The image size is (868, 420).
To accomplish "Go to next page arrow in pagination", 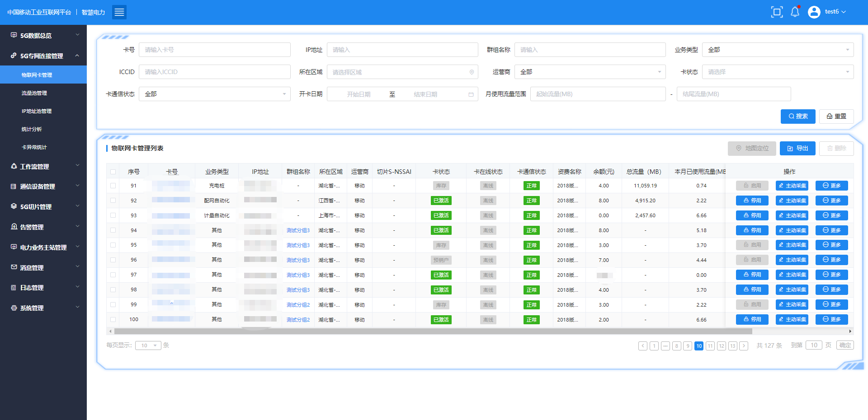I will [744, 346].
